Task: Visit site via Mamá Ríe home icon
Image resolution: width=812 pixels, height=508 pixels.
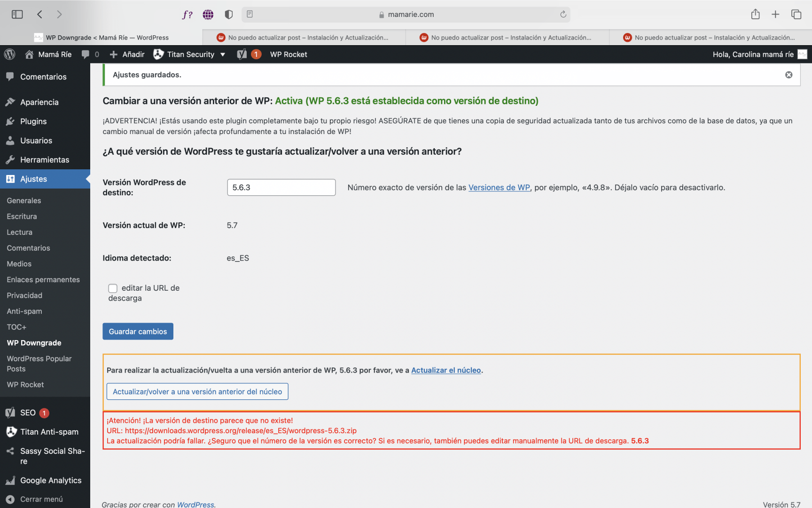Action: (48, 55)
